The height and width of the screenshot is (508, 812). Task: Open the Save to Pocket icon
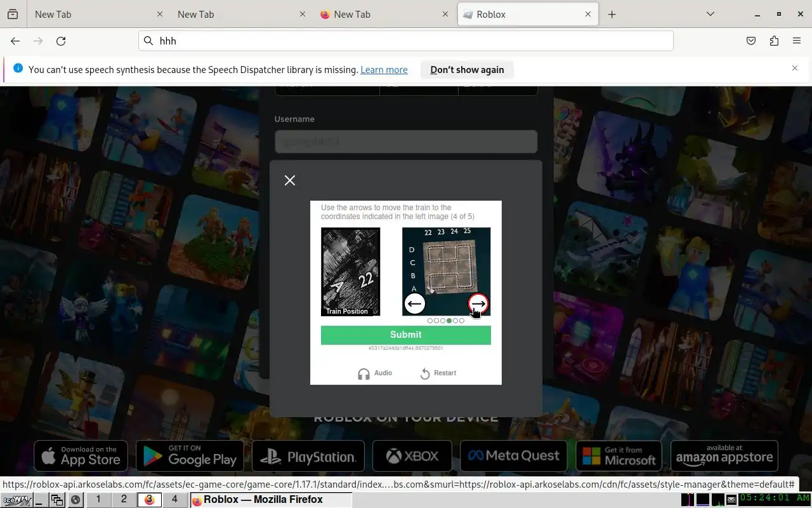[x=751, y=41]
